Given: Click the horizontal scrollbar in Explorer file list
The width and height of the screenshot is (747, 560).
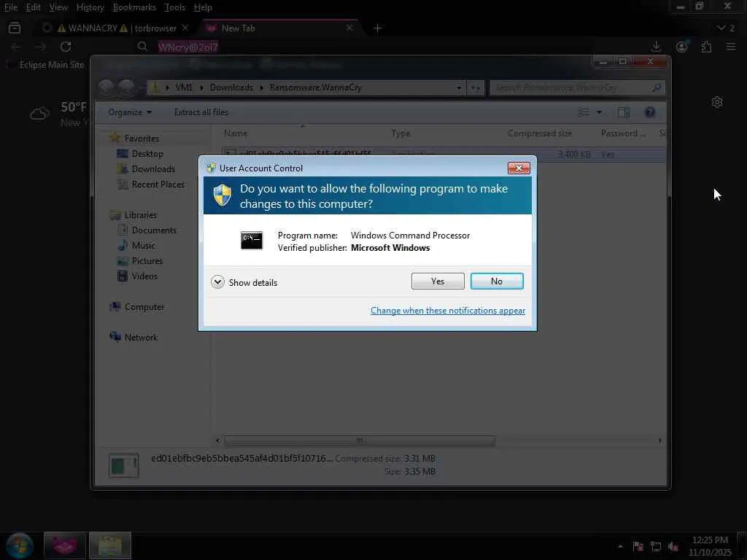Looking at the screenshot, I should [x=360, y=440].
